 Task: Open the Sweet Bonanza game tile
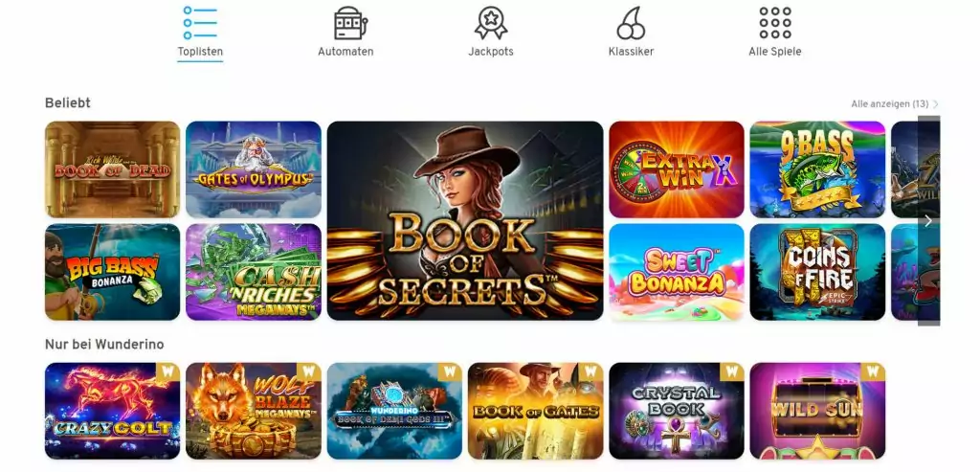(677, 272)
